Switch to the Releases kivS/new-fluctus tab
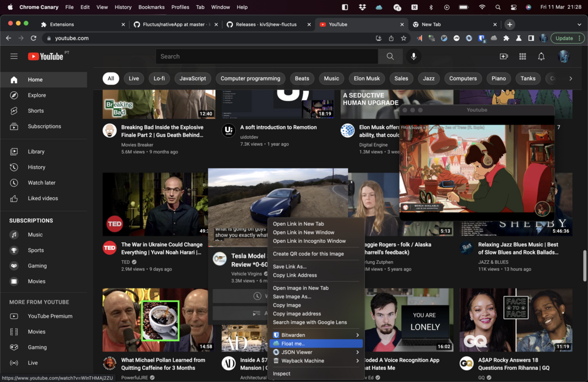 point(269,25)
